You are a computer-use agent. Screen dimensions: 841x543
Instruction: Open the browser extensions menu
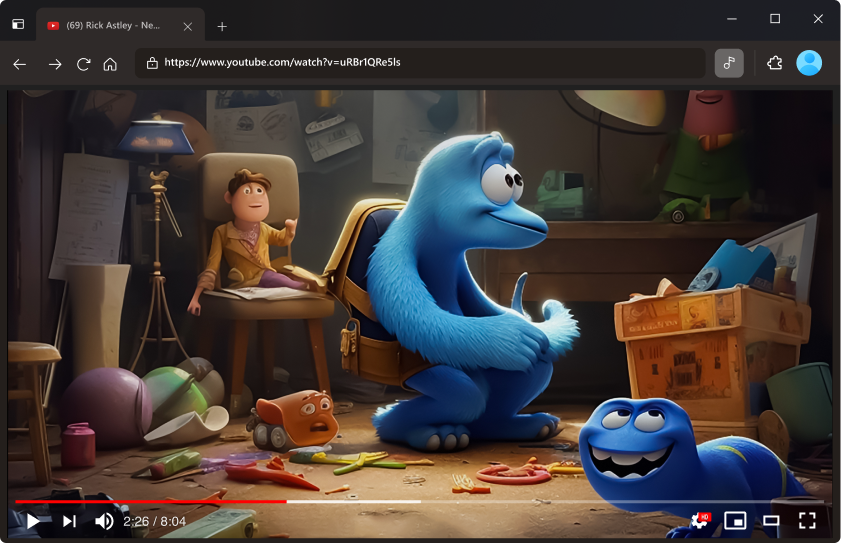click(x=774, y=63)
